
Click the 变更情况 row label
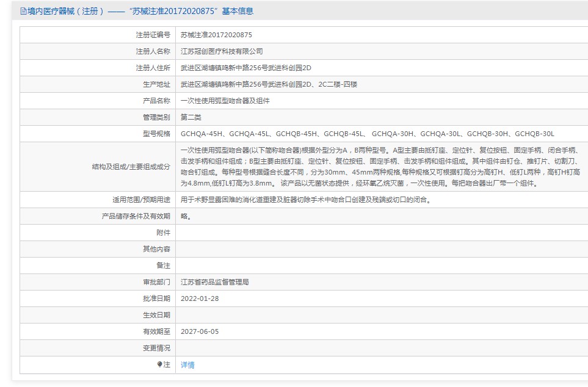click(x=156, y=348)
